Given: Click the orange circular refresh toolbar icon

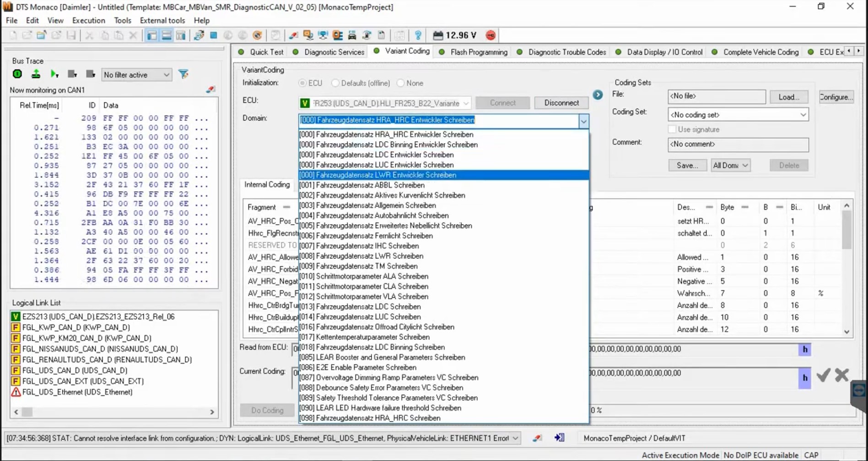Looking at the screenshot, I should point(258,35).
